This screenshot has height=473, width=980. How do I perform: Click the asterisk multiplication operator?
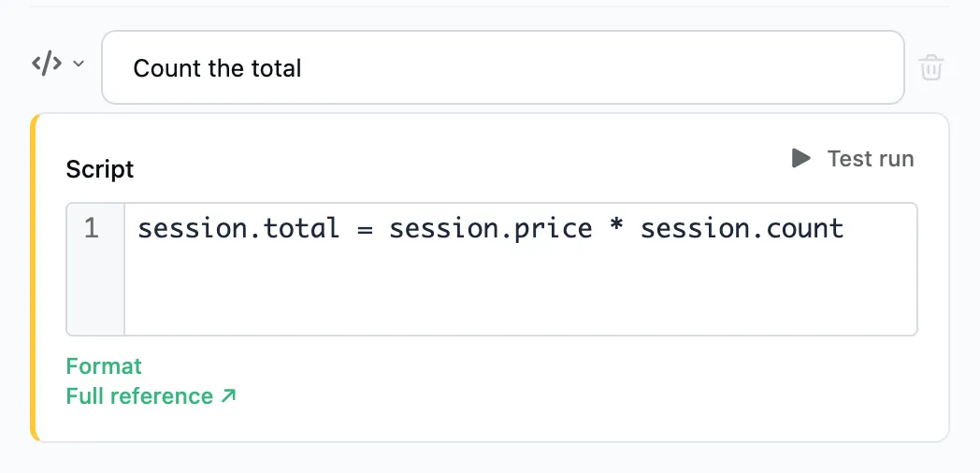coord(615,227)
